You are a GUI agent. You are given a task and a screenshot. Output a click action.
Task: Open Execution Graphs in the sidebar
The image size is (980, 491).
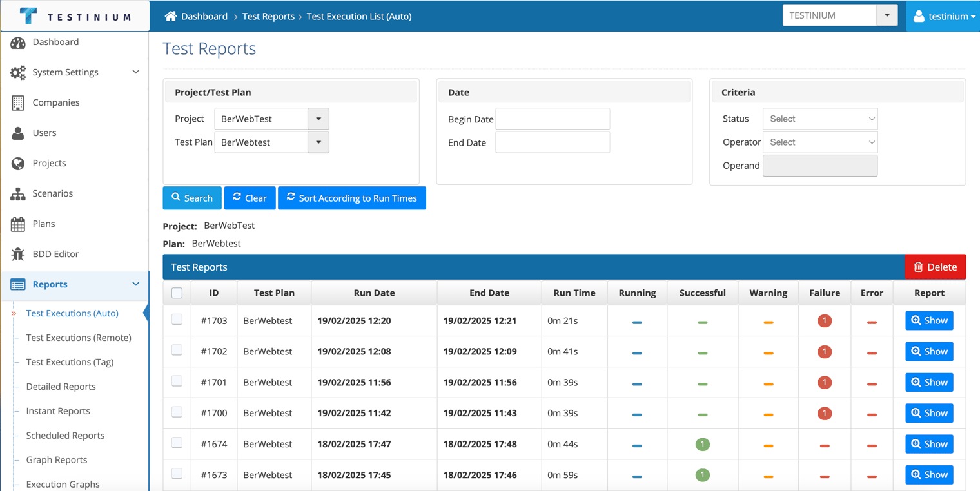tap(63, 485)
